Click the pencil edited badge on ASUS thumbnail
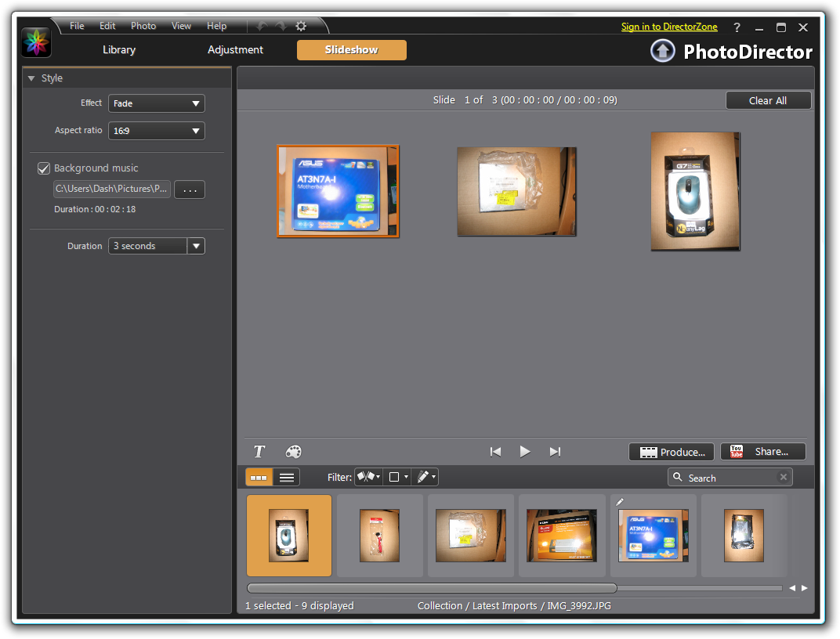Screen dimensions: 840x639 (620, 501)
